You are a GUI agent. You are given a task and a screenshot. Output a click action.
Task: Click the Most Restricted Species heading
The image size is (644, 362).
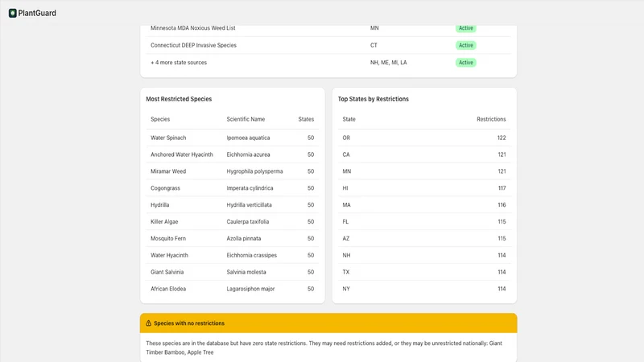point(179,99)
